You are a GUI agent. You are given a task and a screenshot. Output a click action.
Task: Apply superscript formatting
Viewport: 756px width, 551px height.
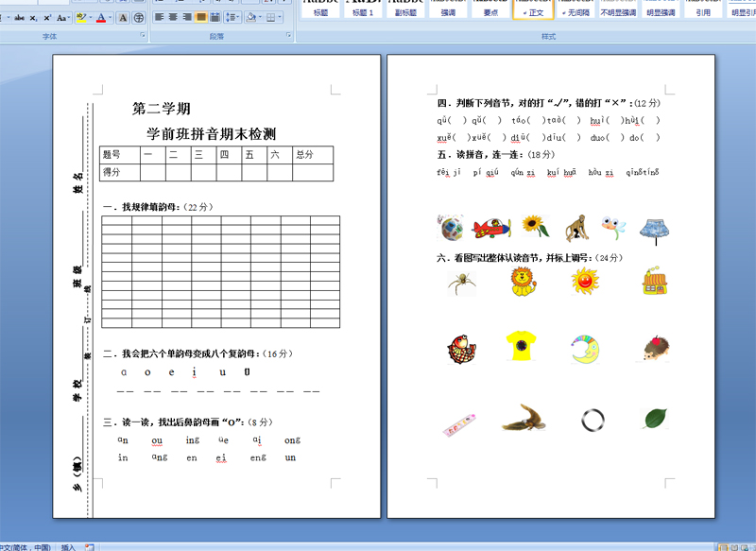(x=47, y=18)
